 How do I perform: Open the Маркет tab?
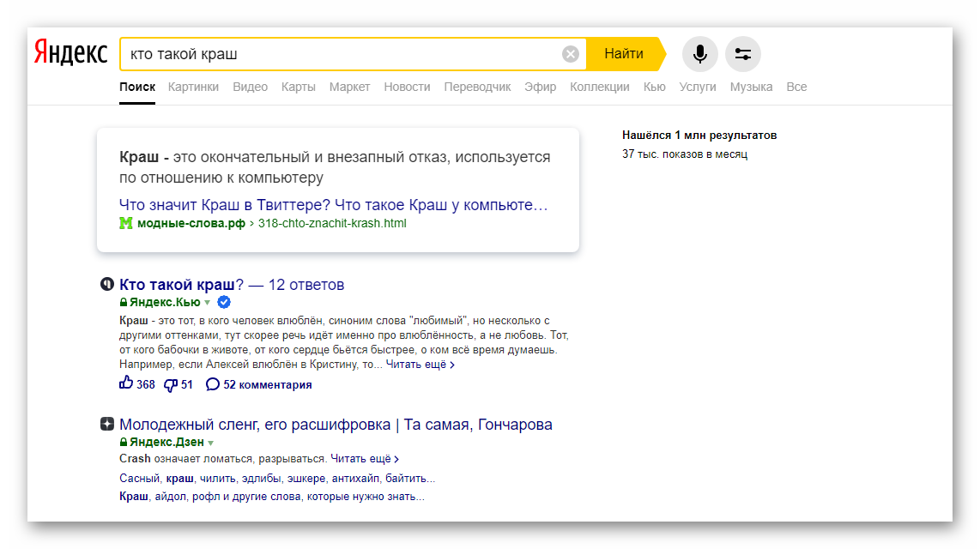point(349,87)
